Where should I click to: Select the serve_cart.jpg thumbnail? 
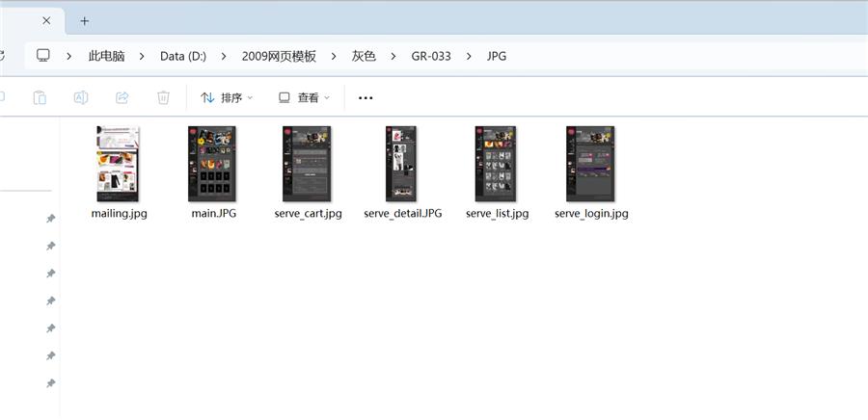pos(307,164)
